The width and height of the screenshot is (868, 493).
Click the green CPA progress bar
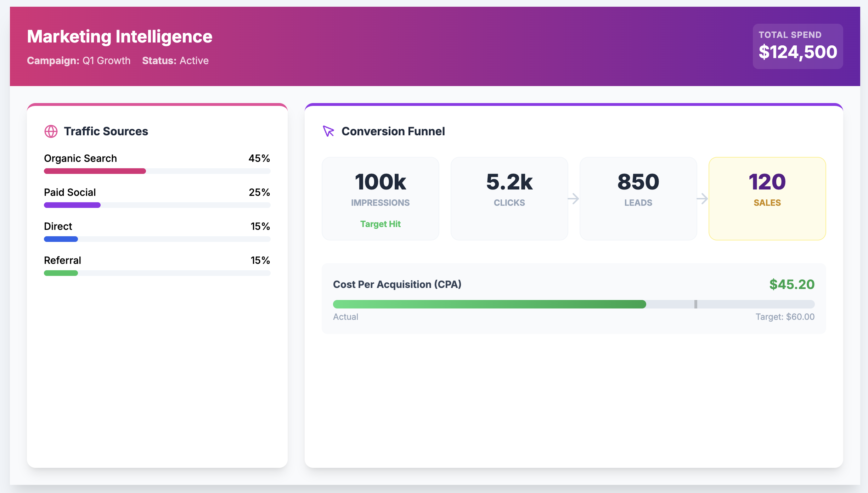pos(489,304)
